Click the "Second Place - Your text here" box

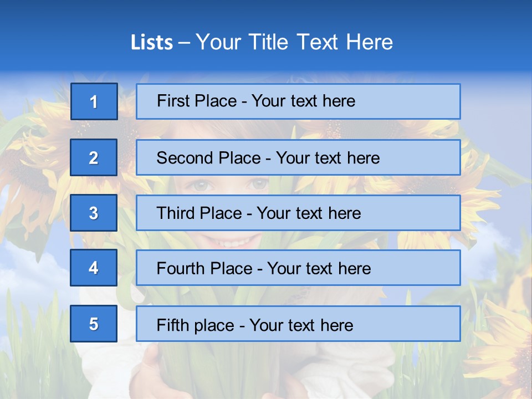[298, 157]
